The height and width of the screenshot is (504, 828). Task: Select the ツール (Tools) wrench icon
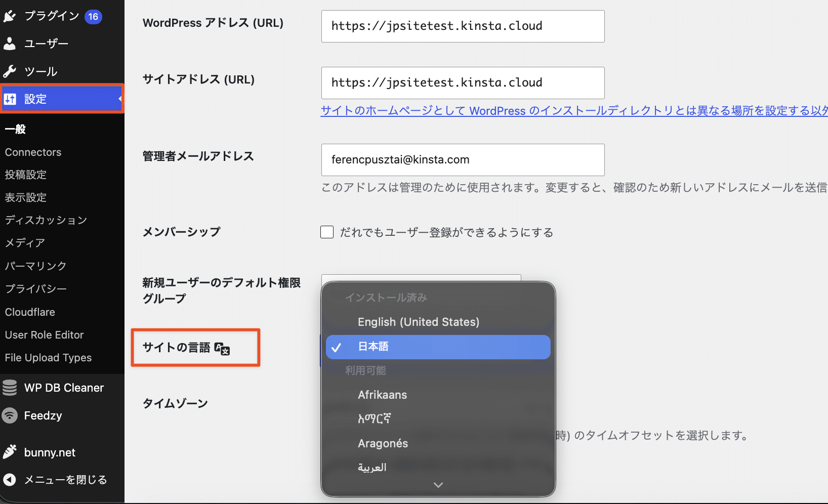[10, 71]
